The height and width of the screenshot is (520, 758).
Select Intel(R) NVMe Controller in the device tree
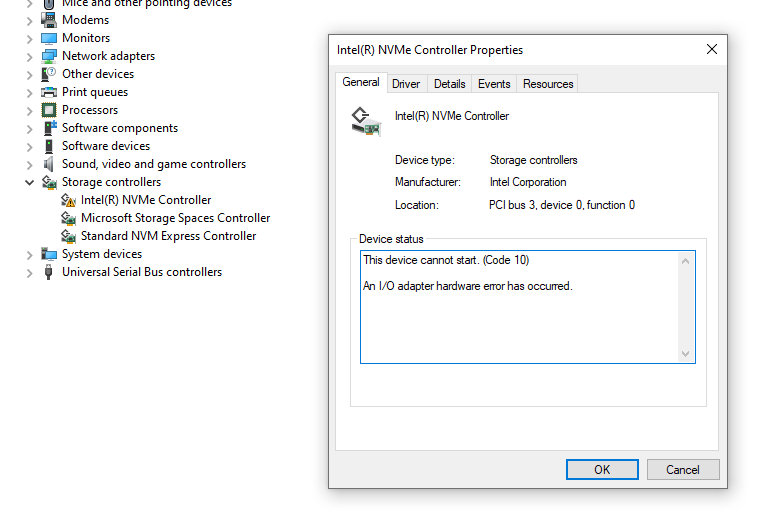tap(146, 200)
